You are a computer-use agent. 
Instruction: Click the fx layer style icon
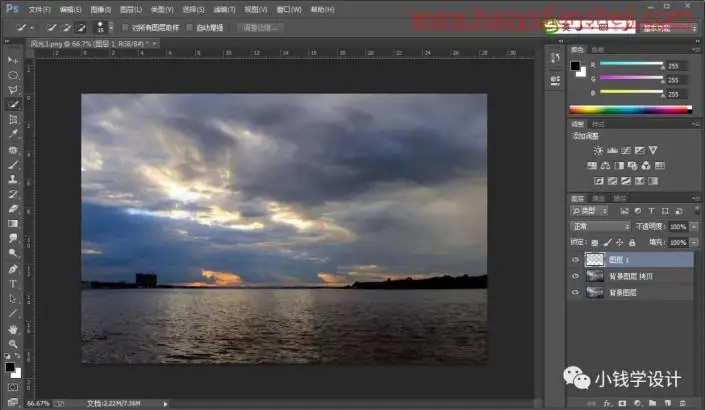[x=608, y=403]
